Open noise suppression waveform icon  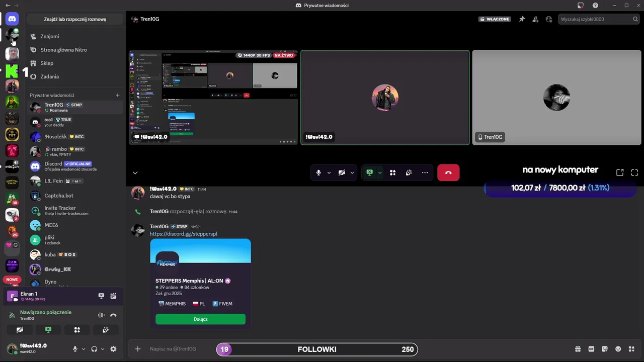coord(101,315)
